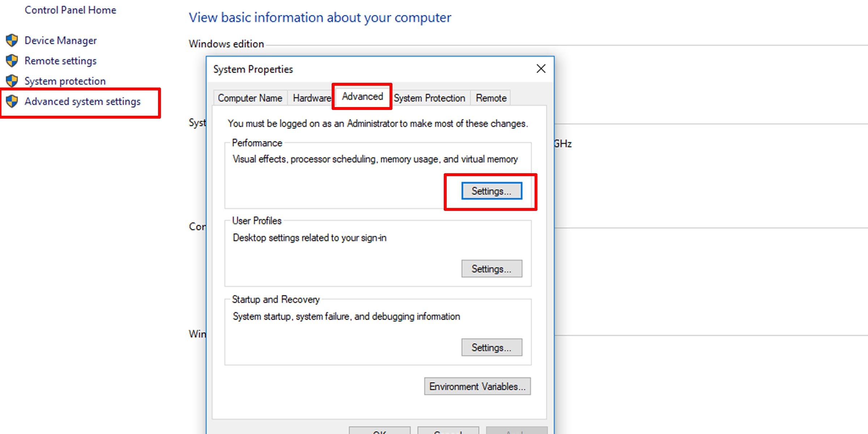This screenshot has height=434, width=868.
Task: Click the Environment Variables button
Action: tap(477, 386)
